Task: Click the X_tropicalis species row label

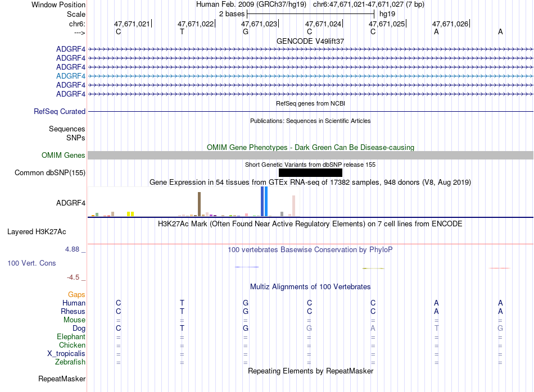Action: [x=66, y=354]
